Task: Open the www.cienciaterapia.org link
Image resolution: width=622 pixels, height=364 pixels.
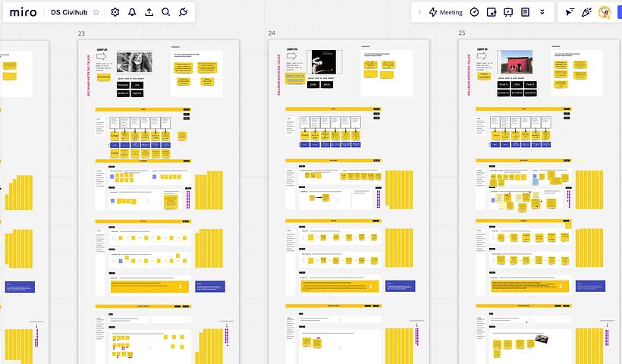Action: point(295,77)
